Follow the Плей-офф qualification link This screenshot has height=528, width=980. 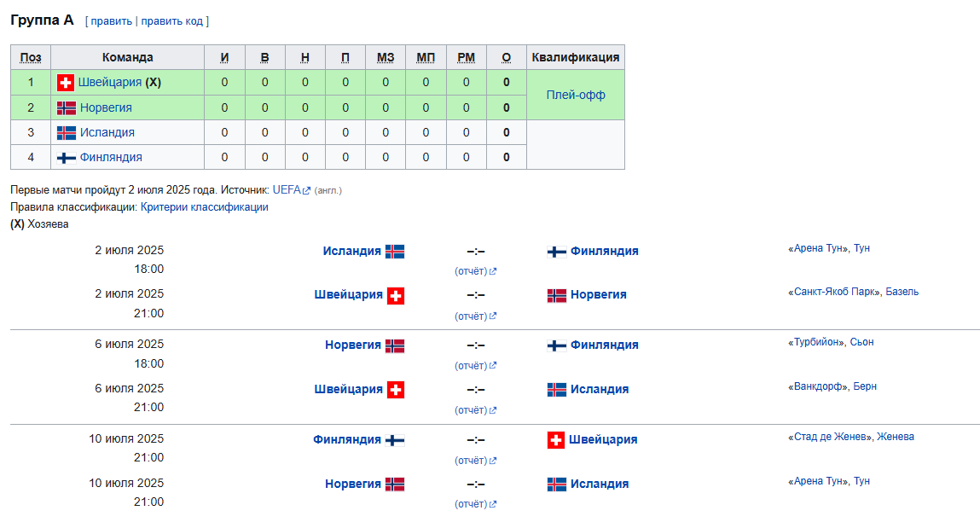pos(576,95)
